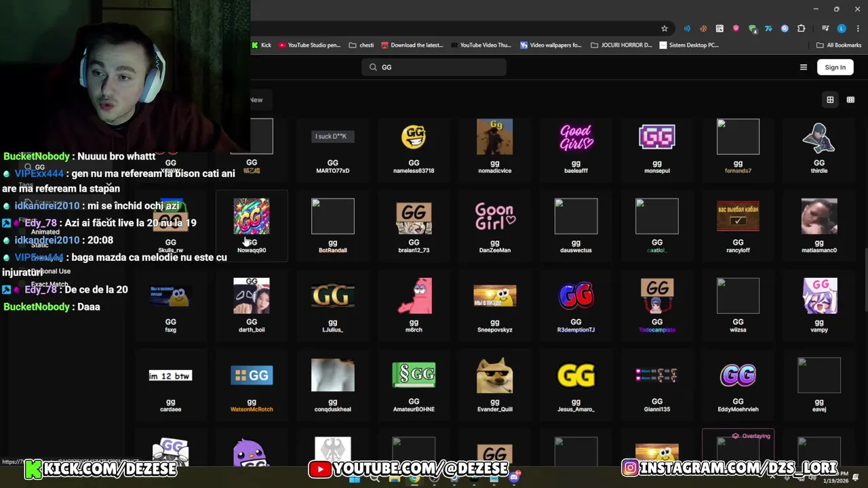868x488 pixels.
Task: Expand the chesti bookmark folder
Action: pyautogui.click(x=361, y=45)
